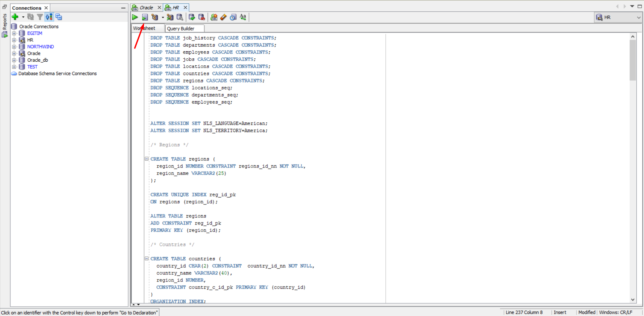Collapse the CREATE TABLE countries code block
Viewport: 644px width, 316px height.
(147, 258)
